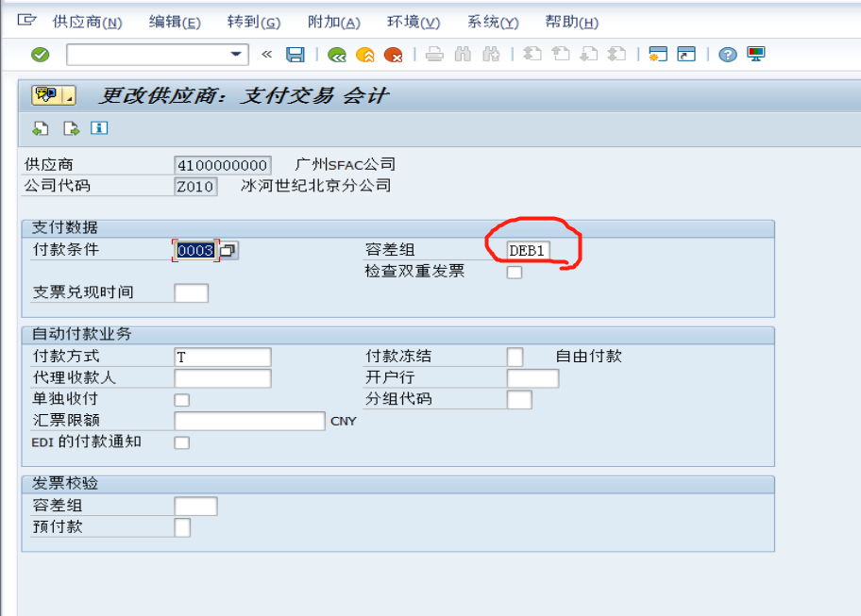This screenshot has height=616, width=861.
Task: Click the yellow Exit arrow button
Action: 362,55
